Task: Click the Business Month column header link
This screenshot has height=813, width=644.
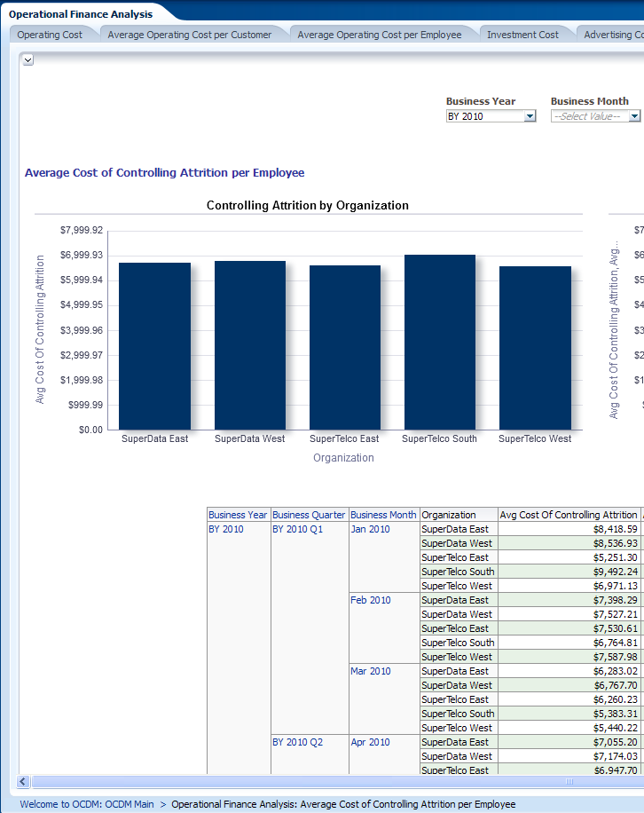Action: [x=383, y=515]
